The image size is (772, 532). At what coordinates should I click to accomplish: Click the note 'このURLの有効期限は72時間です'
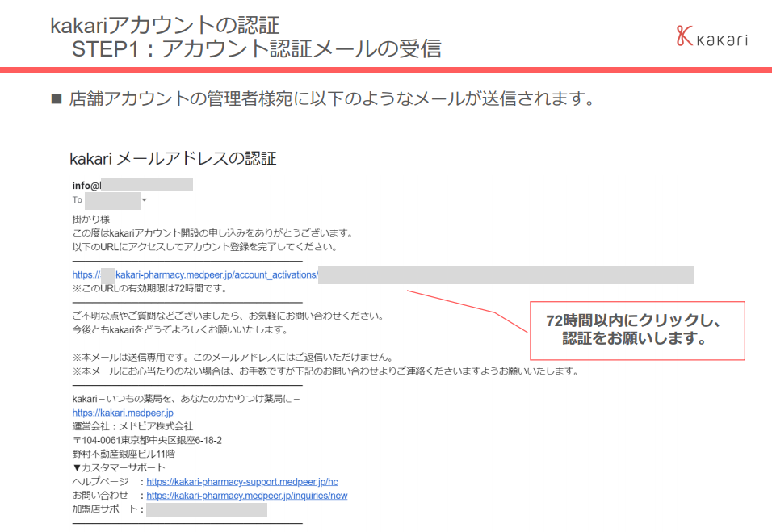point(149,288)
